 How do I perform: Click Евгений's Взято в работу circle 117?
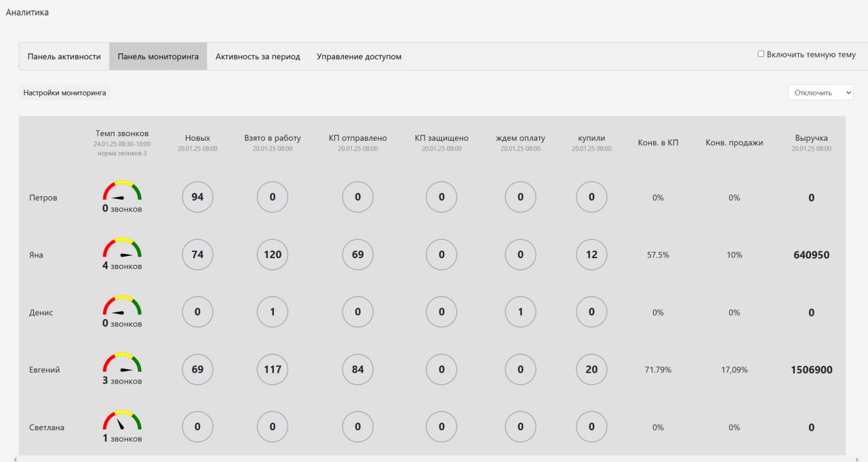[273, 369]
